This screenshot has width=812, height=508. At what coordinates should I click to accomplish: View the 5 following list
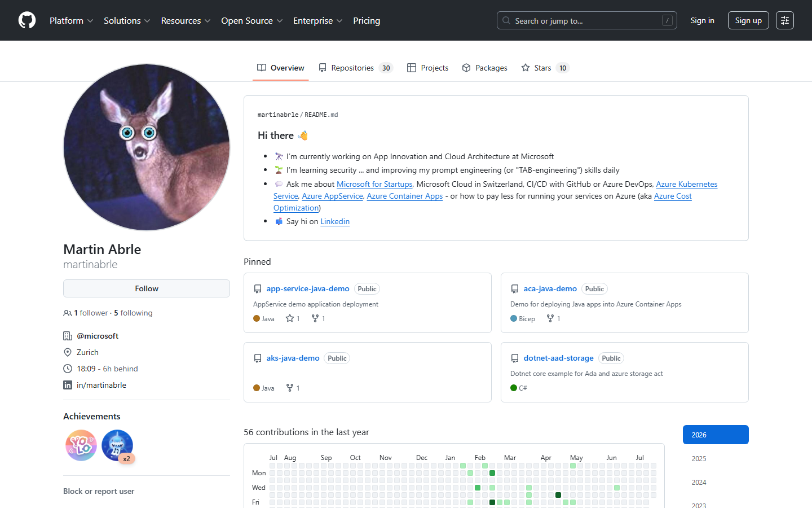(133, 313)
